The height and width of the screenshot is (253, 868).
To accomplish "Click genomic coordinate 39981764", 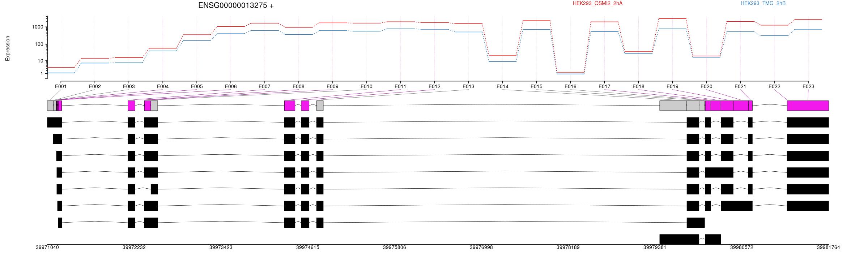I will coord(829,248).
